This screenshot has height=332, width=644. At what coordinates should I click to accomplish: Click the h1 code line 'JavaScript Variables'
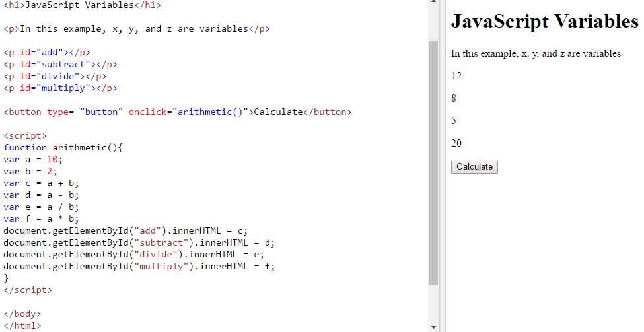click(82, 5)
